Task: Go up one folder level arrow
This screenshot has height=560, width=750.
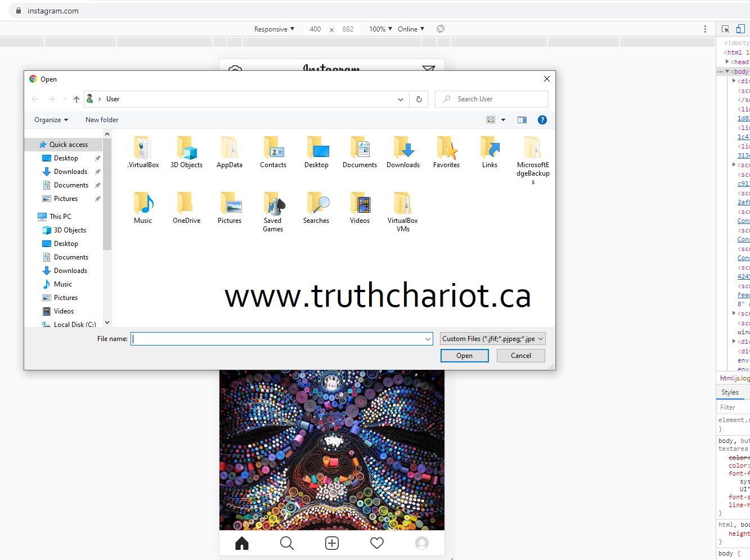Action: point(77,99)
